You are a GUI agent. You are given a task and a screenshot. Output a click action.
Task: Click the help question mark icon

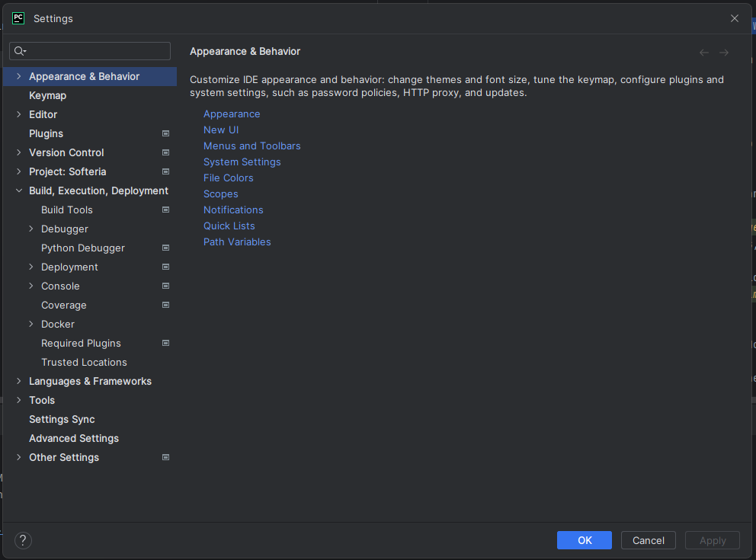(23, 540)
